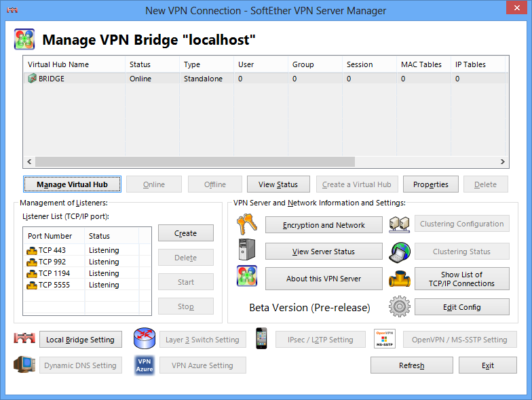
Task: Click the Layer 3 Switch router icon
Action: point(145,338)
